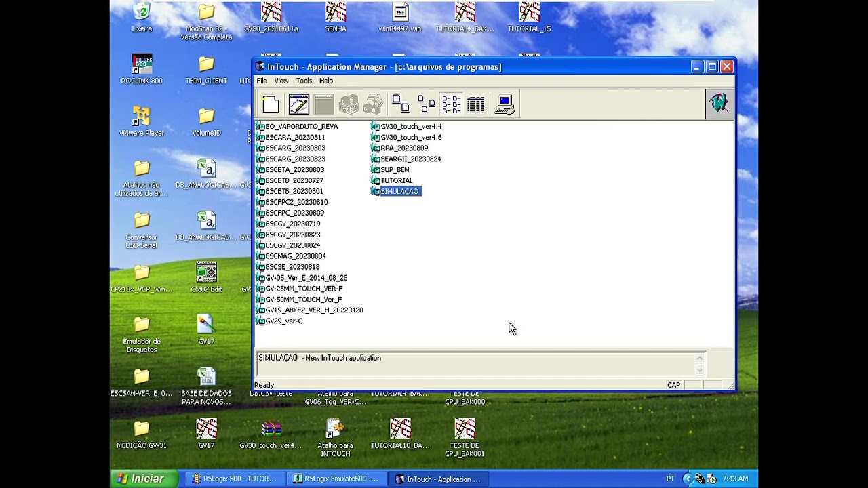The width and height of the screenshot is (868, 488).
Task: Select Emulador de Disquetes folder
Action: [x=142, y=335]
